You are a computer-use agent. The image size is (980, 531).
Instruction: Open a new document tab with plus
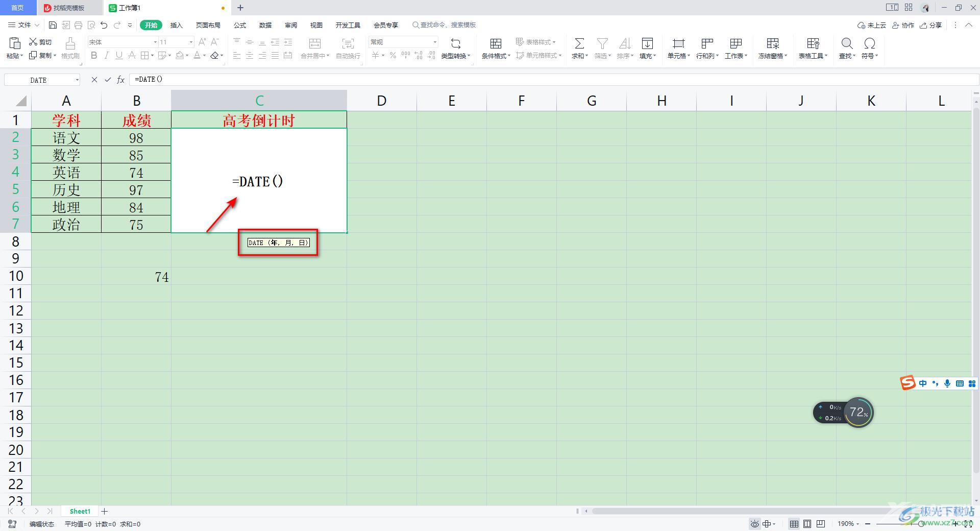240,8
